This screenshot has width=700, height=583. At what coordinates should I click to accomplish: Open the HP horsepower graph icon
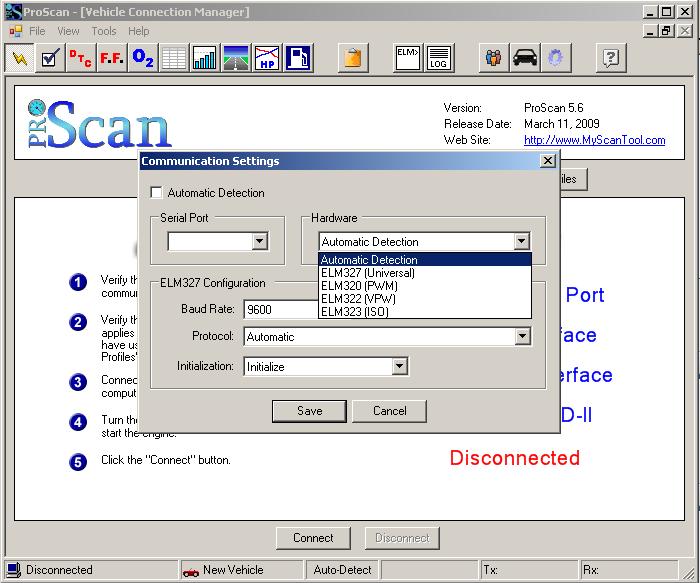click(266, 58)
